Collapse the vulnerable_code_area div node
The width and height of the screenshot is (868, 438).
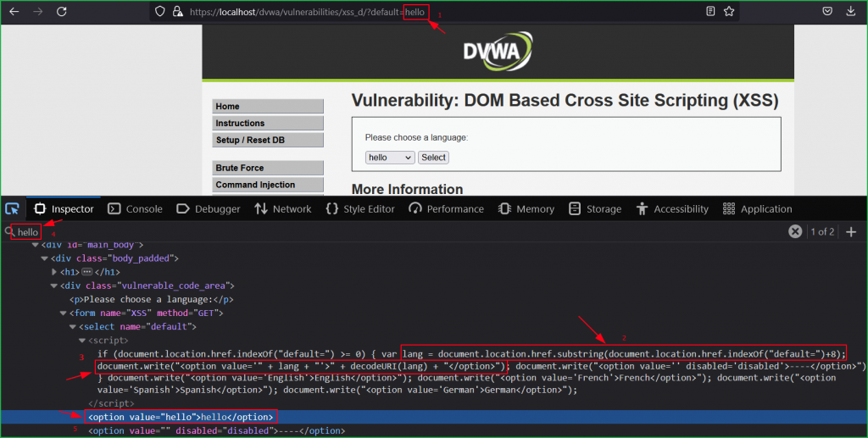pyautogui.click(x=54, y=286)
